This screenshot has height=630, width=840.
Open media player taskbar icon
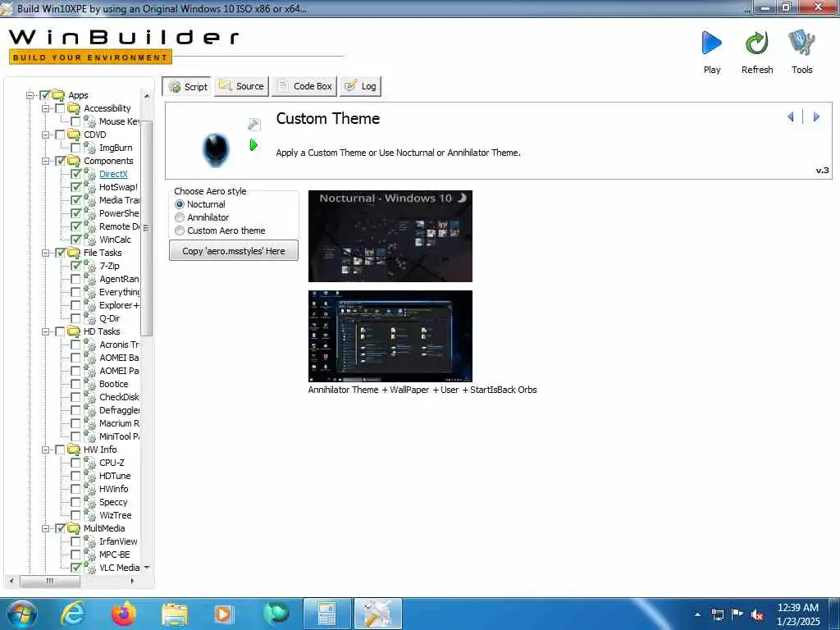pos(223,614)
